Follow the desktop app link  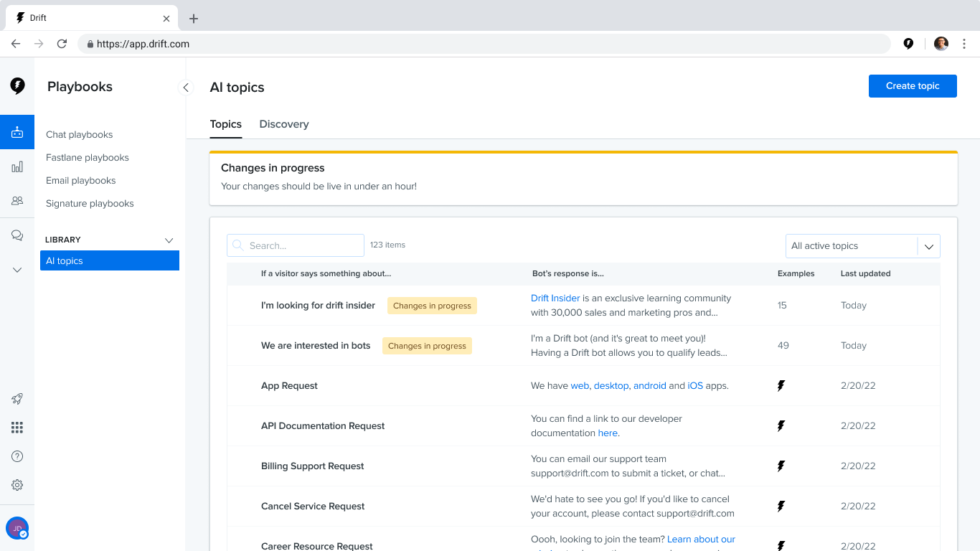611,385
